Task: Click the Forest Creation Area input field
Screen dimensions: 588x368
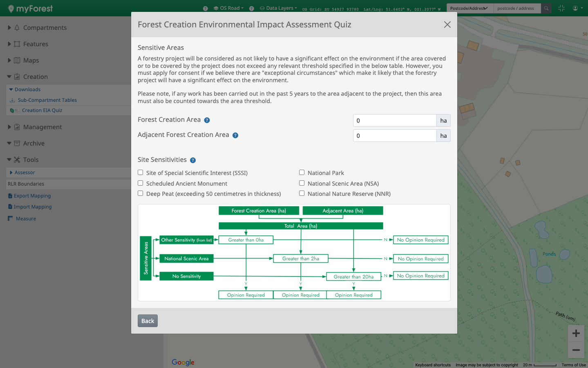Action: click(x=394, y=121)
